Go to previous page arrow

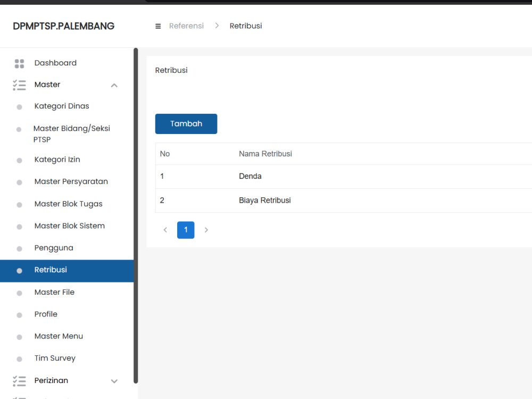pyautogui.click(x=165, y=230)
